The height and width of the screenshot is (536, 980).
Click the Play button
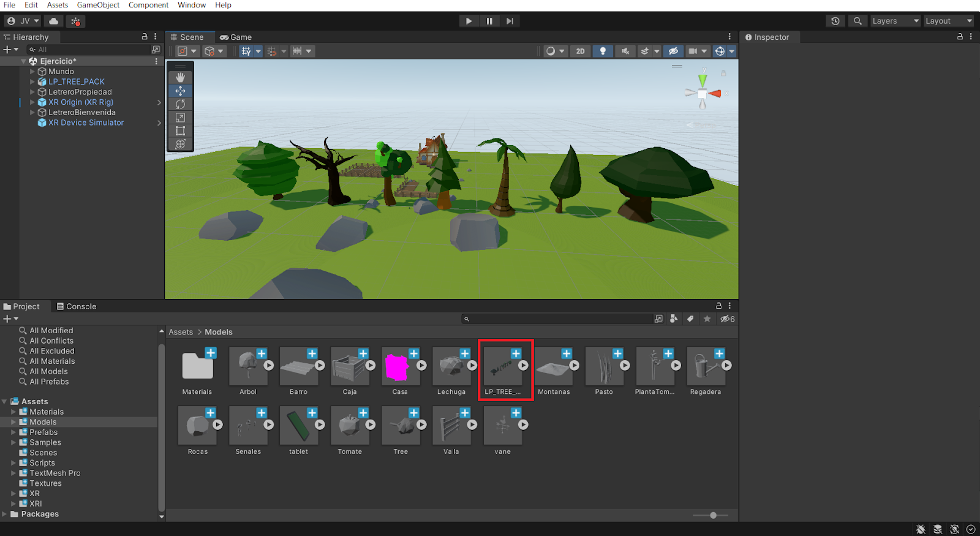tap(469, 21)
